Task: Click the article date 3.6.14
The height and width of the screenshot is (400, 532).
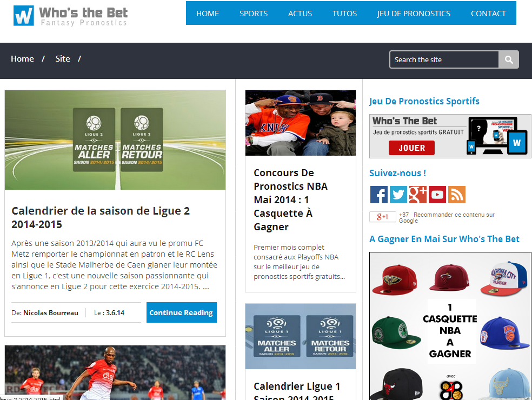Action: pos(115,313)
